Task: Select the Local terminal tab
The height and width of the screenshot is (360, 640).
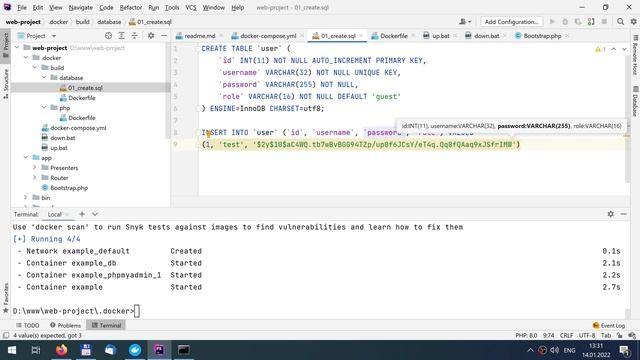Action: (x=54, y=214)
